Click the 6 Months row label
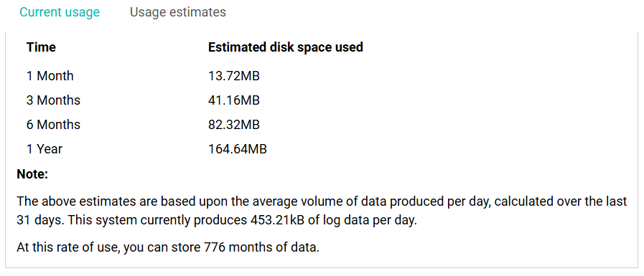This screenshot has width=644, height=276. click(53, 124)
